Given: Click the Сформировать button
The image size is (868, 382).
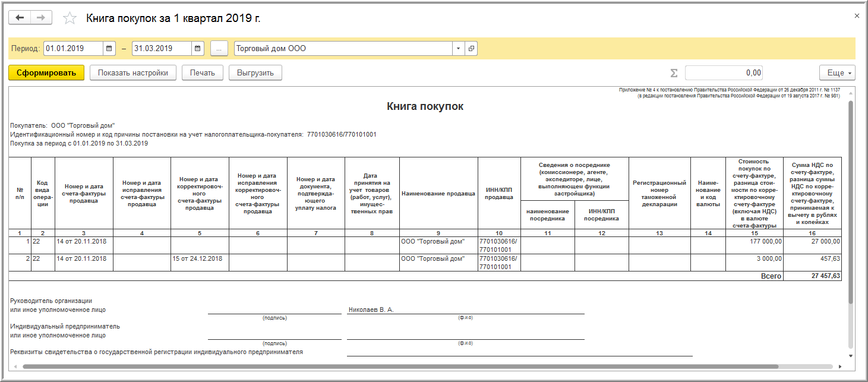Looking at the screenshot, I should pos(46,72).
